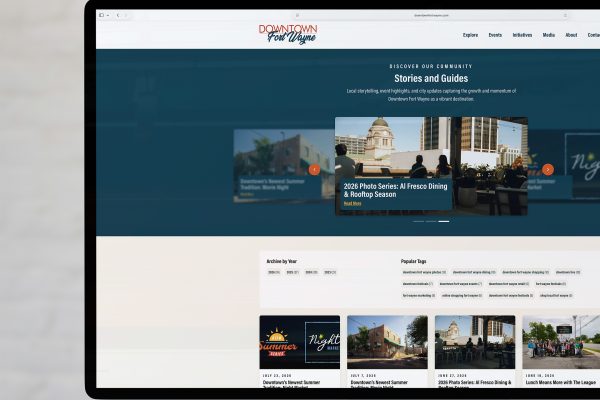Filter archive by year 2024
Image resolution: width=600 pixels, height=400 pixels.
[311, 273]
